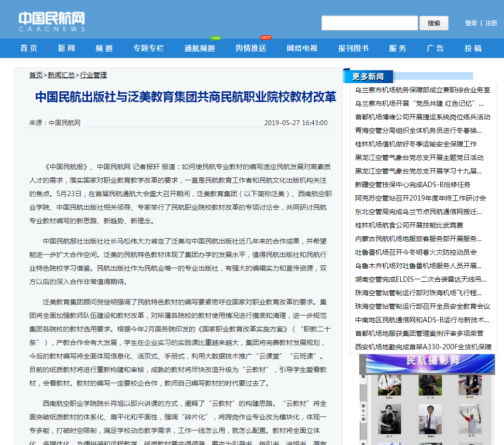
Task: Open news 乌兰察布机场航务保障部成立兼职综合业务室
Action: point(422,90)
